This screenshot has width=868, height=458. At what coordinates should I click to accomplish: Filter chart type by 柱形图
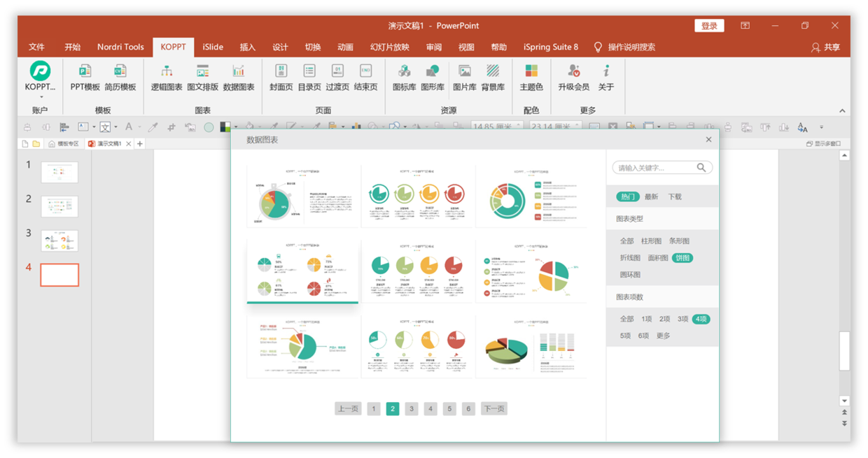point(652,241)
